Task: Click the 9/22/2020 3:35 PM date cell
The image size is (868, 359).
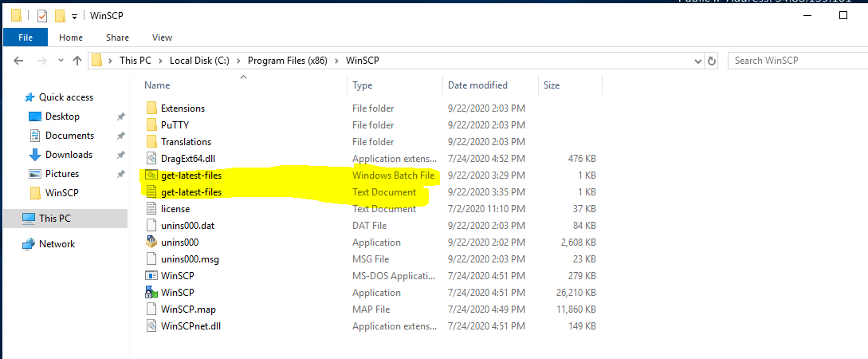Action: pyautogui.click(x=486, y=192)
